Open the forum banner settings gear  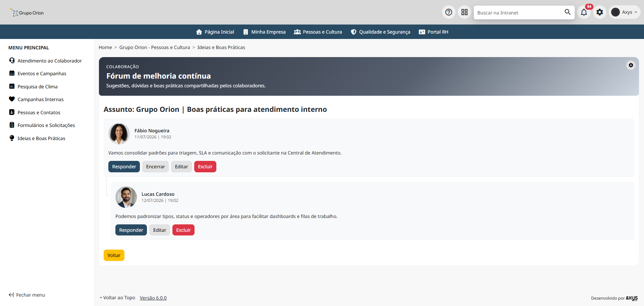tap(631, 65)
